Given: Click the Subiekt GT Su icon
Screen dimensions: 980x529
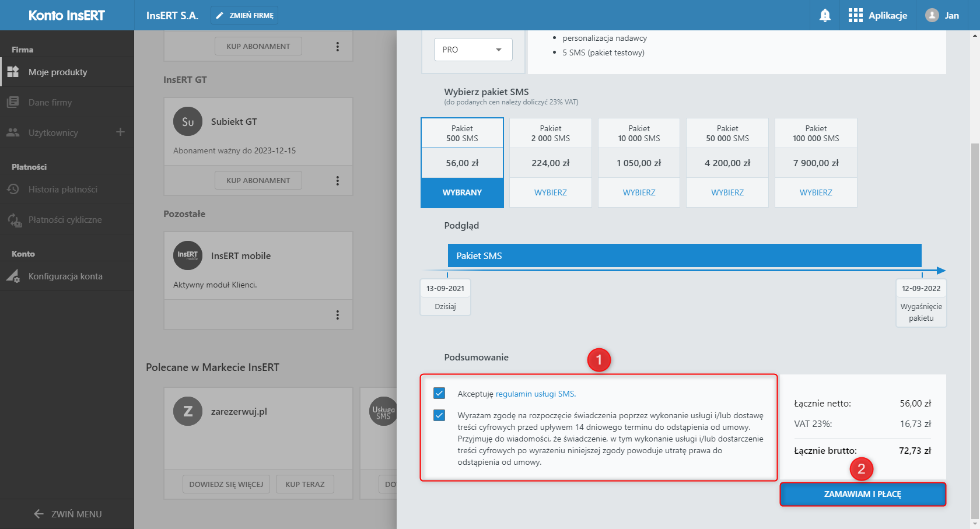Looking at the screenshot, I should click(x=188, y=121).
